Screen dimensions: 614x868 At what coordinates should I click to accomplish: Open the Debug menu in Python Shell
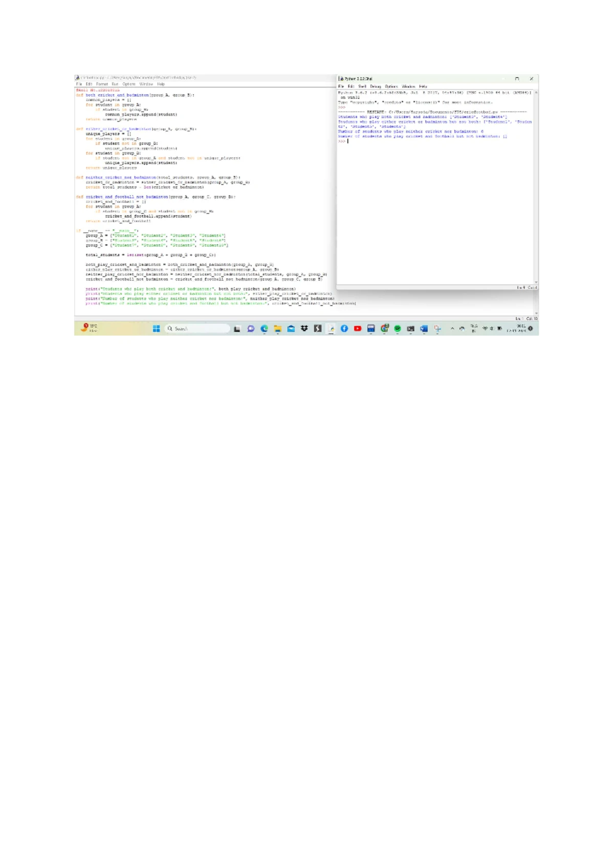[x=376, y=86]
